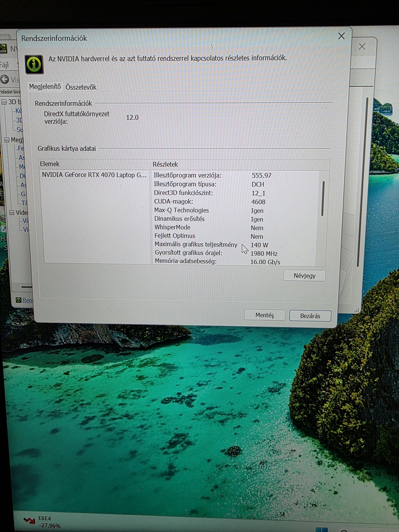Click the DirectX version value 12.0
Screen dimensions: 399x532
(x=132, y=117)
